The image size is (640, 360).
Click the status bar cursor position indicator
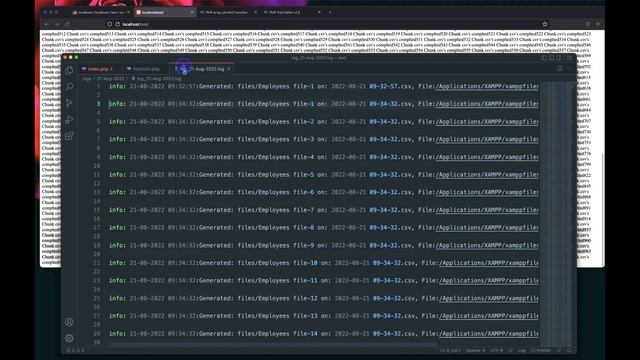(x=450, y=350)
